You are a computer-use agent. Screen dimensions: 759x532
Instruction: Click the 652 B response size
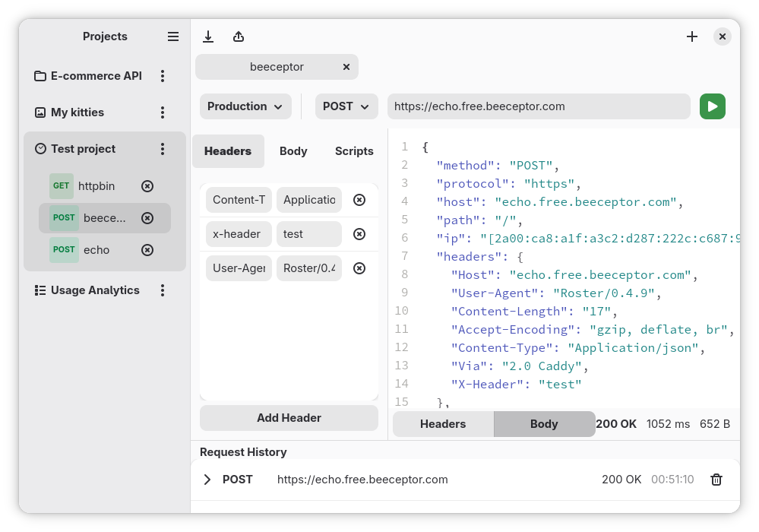click(714, 425)
